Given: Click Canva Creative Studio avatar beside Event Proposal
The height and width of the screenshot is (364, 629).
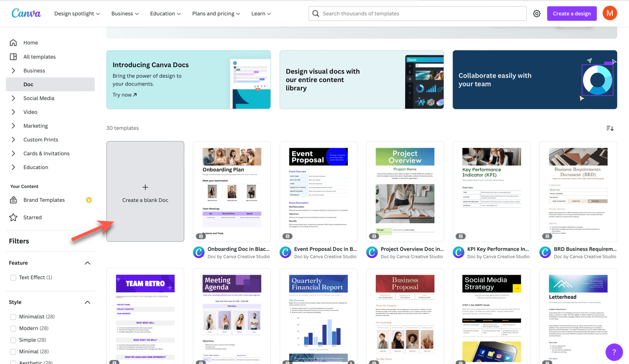Looking at the screenshot, I should point(286,252).
